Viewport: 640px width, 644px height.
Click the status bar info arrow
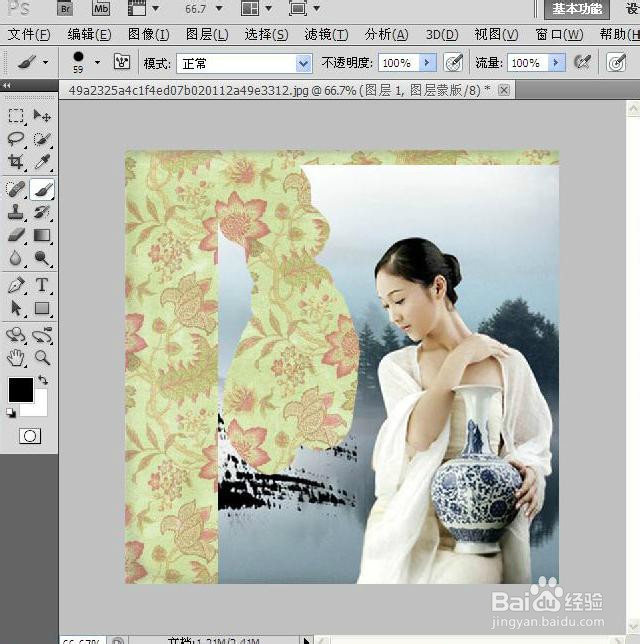coord(306,640)
